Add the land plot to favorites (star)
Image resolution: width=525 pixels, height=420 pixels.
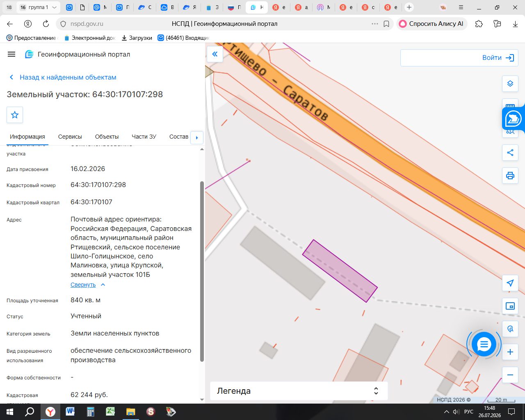click(x=15, y=115)
